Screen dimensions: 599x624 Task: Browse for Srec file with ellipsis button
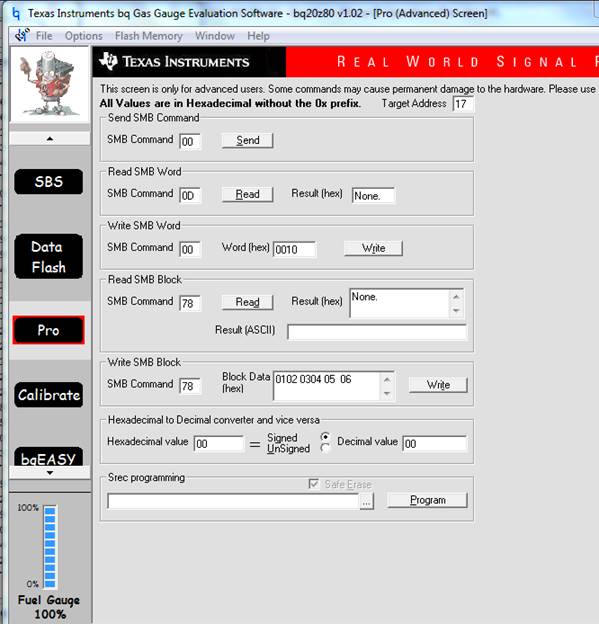[367, 502]
